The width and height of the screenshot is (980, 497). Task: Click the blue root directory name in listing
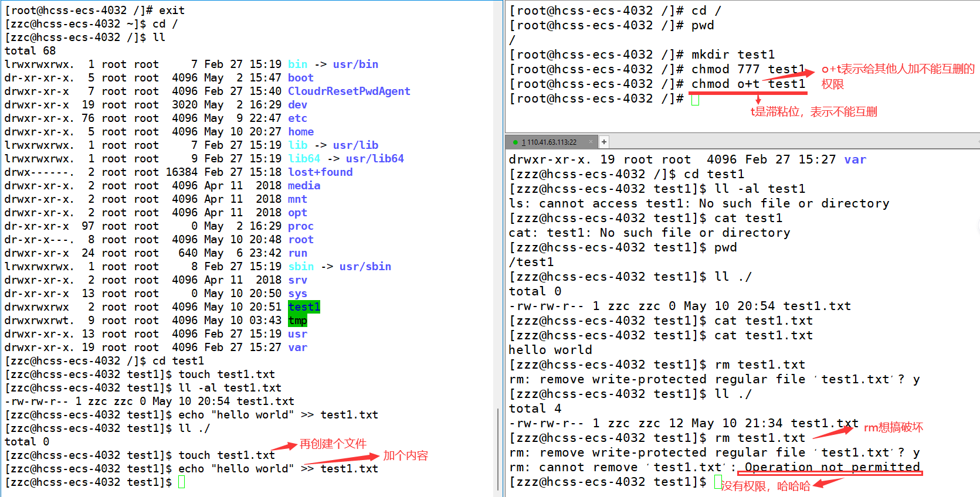pos(301,240)
